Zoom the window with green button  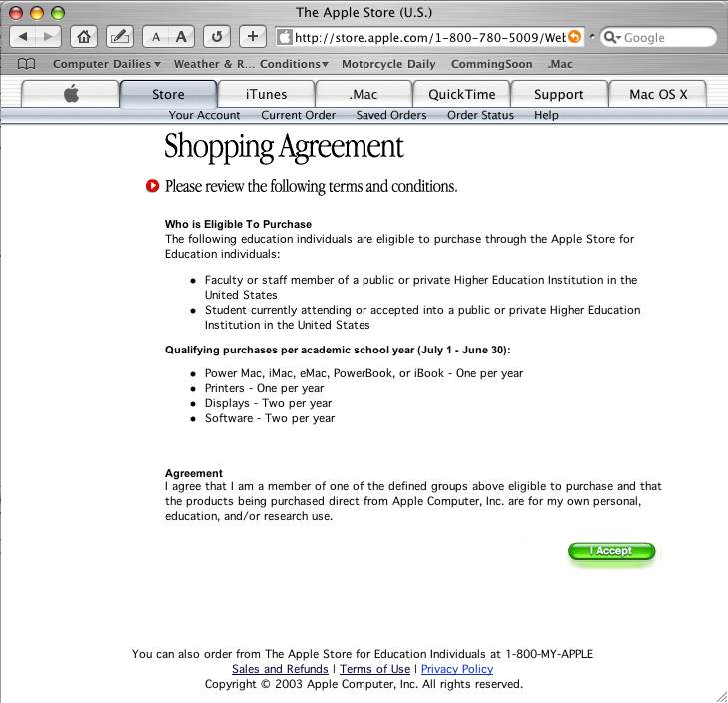click(x=58, y=13)
